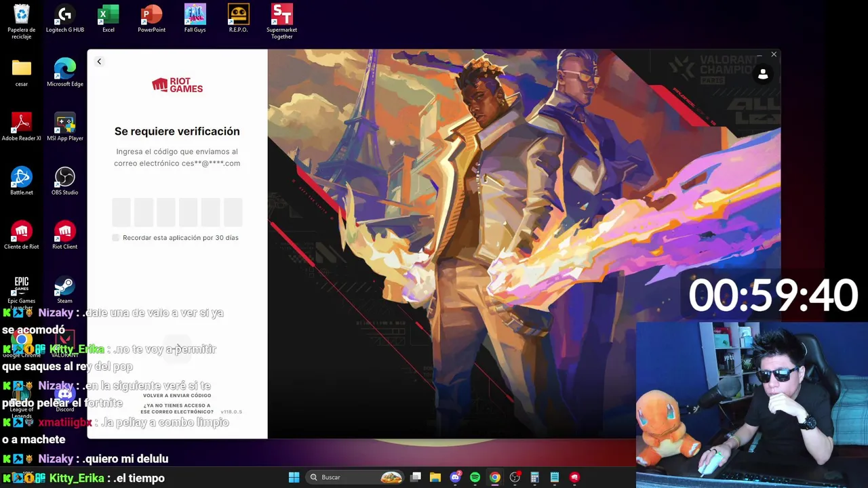Launch Microsoft Edge from desktop

click(x=65, y=73)
